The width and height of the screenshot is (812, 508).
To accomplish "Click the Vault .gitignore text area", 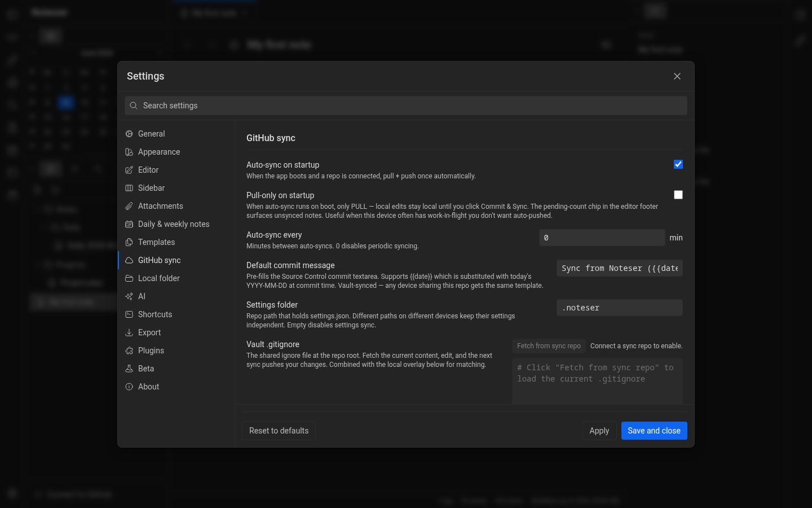I will pyautogui.click(x=597, y=381).
